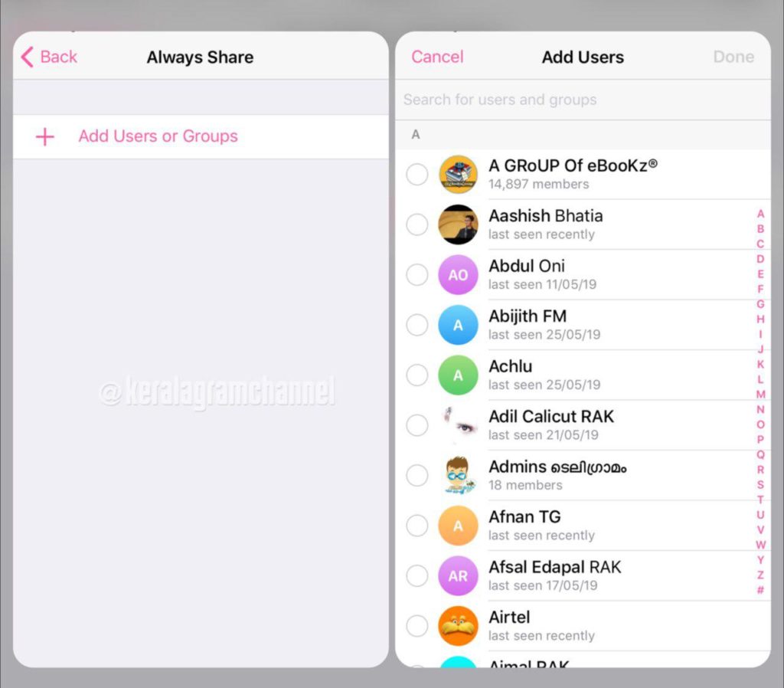
Task: Cancel the Add Users screen
Action: (437, 57)
